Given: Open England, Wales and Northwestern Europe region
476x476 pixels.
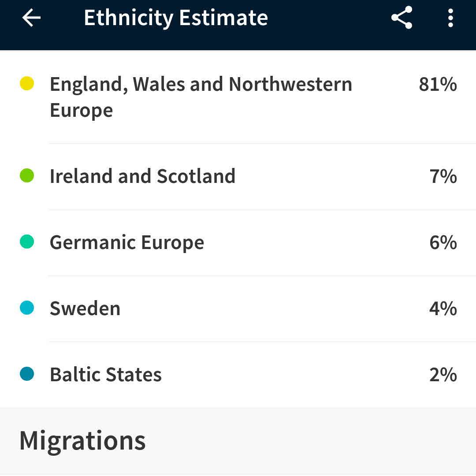Looking at the screenshot, I should pyautogui.click(x=201, y=97).
